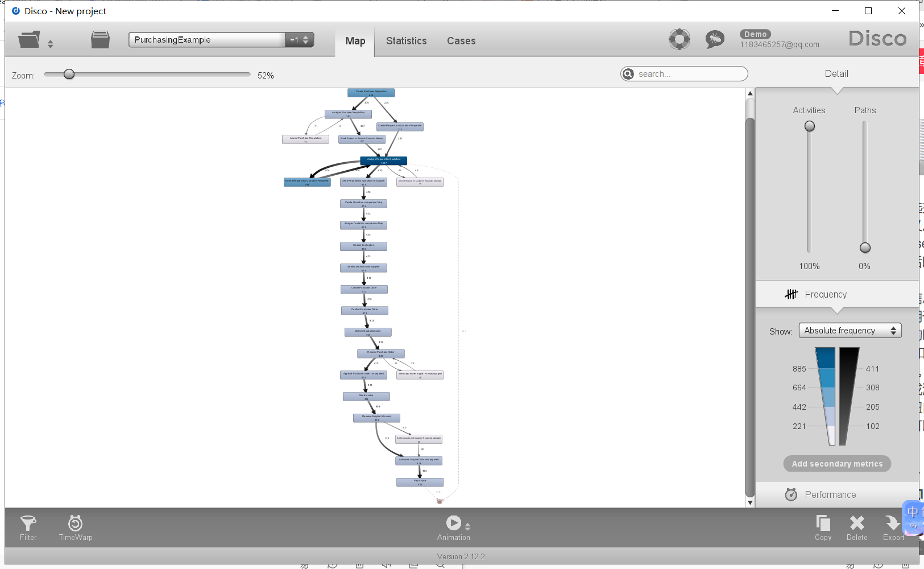Open the Filter tool in bottom bar
The height and width of the screenshot is (569, 924).
tap(28, 526)
